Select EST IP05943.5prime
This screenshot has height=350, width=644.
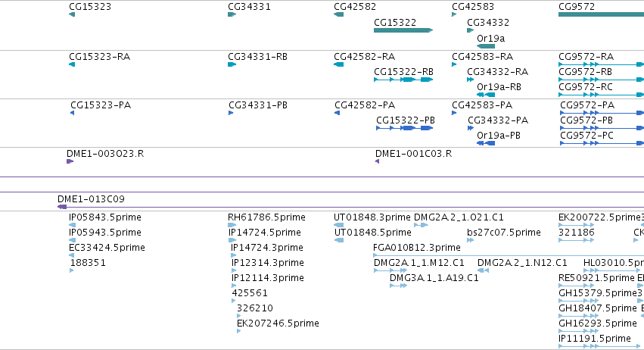[104, 233]
